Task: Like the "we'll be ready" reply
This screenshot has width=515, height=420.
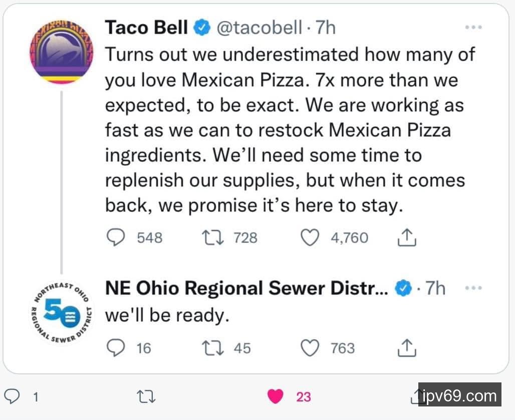Action: [310, 347]
